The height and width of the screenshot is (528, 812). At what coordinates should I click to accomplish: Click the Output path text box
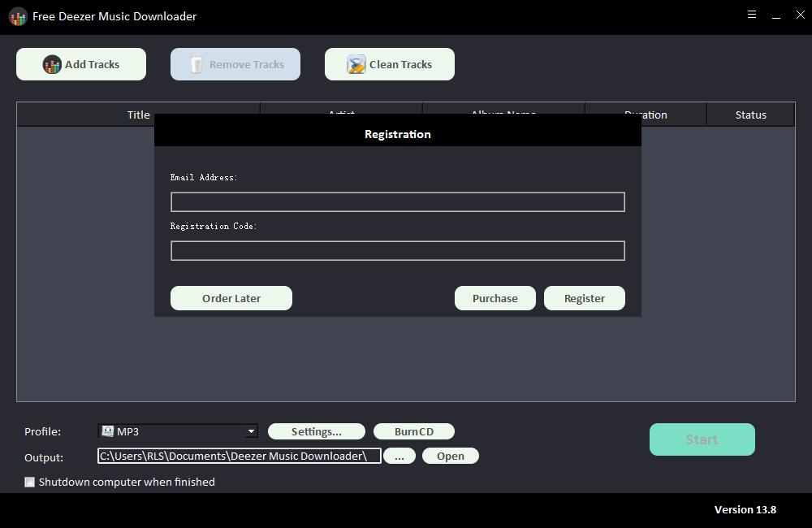pyautogui.click(x=239, y=456)
